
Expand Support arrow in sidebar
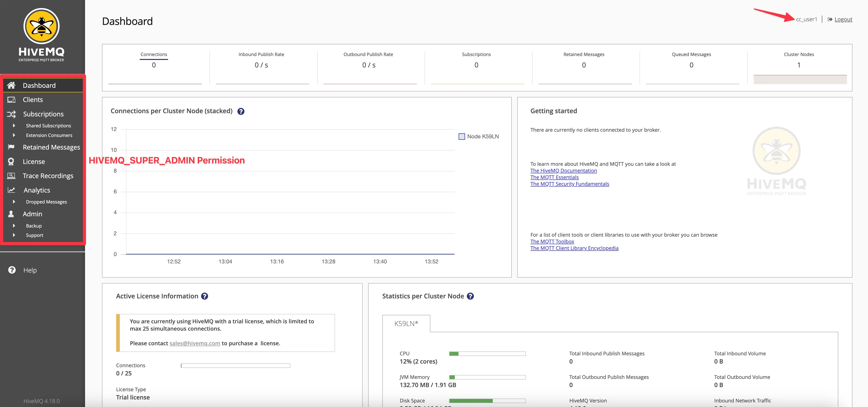(14, 235)
